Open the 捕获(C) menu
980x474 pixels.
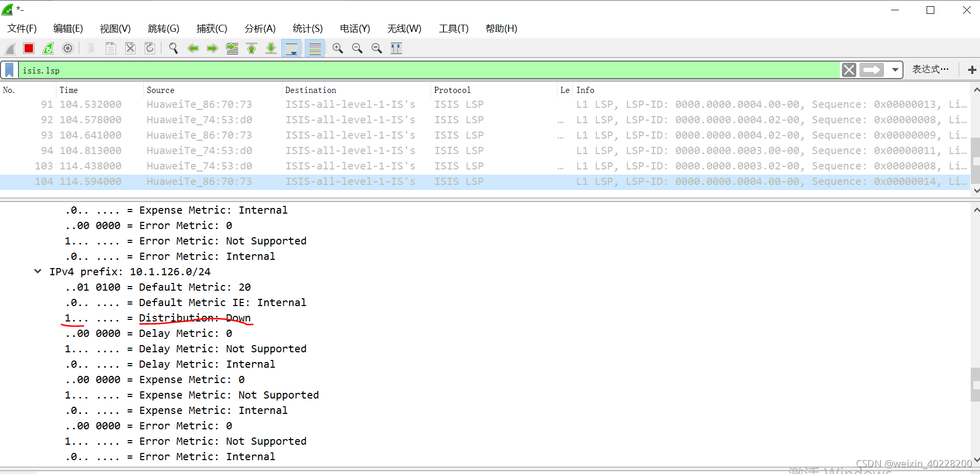[212, 29]
